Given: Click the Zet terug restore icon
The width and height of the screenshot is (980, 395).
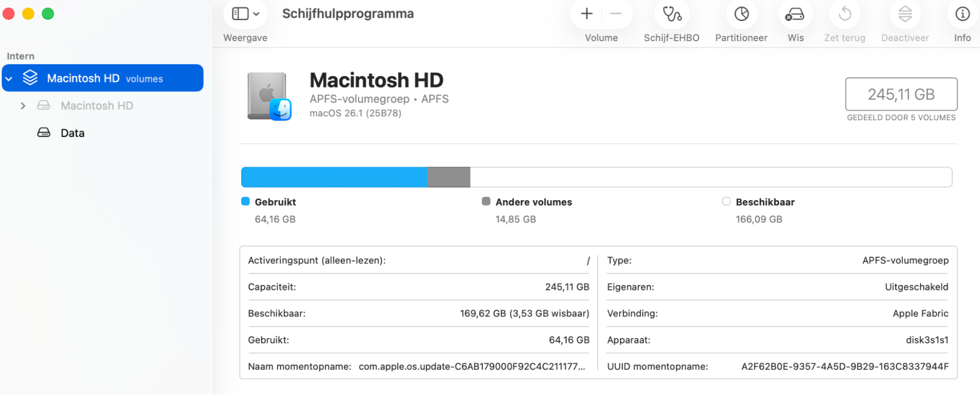Looking at the screenshot, I should click(x=844, y=15).
